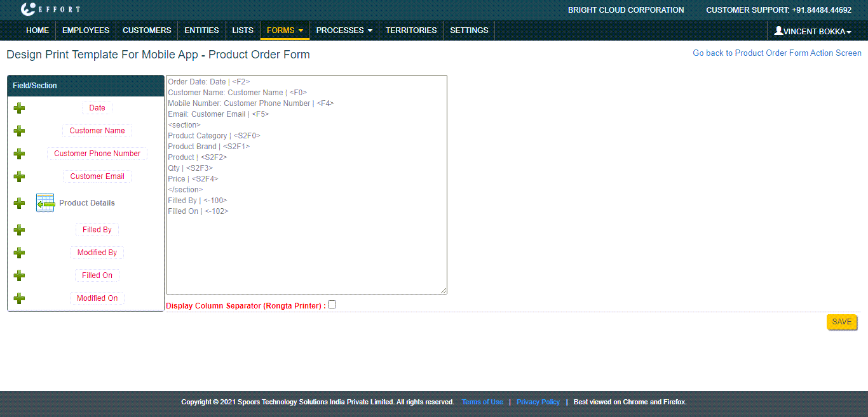
Task: Go back to Product Order Form Action Screen
Action: point(776,53)
